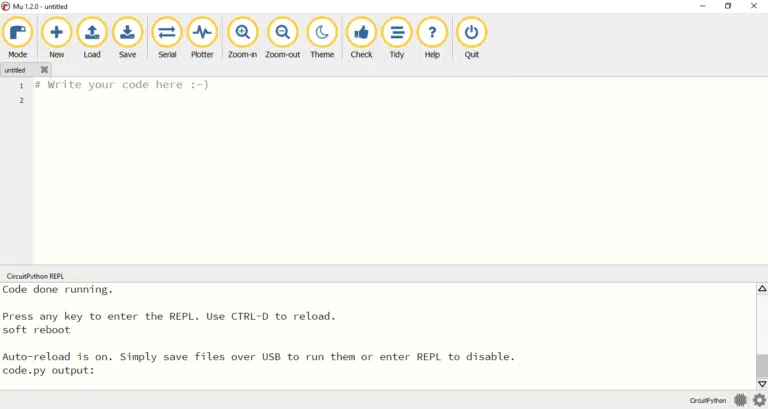Image resolution: width=768 pixels, height=409 pixels.
Task: Click CircuitPython mode label in status bar
Action: (708, 401)
